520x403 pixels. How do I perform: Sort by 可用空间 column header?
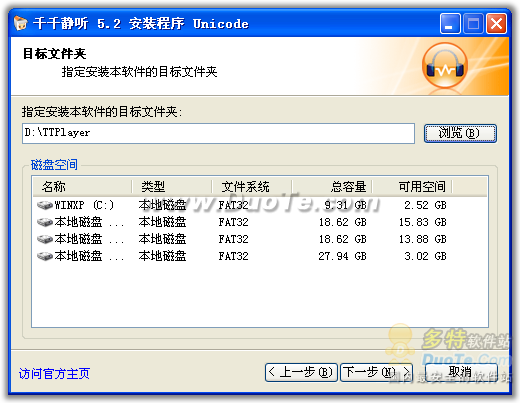(412, 187)
